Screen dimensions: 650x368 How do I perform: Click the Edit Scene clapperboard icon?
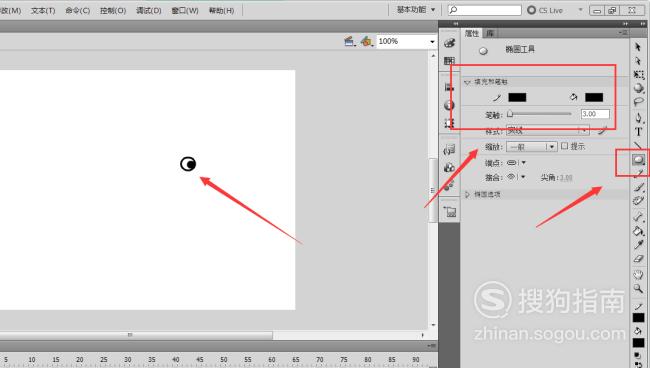(x=349, y=41)
